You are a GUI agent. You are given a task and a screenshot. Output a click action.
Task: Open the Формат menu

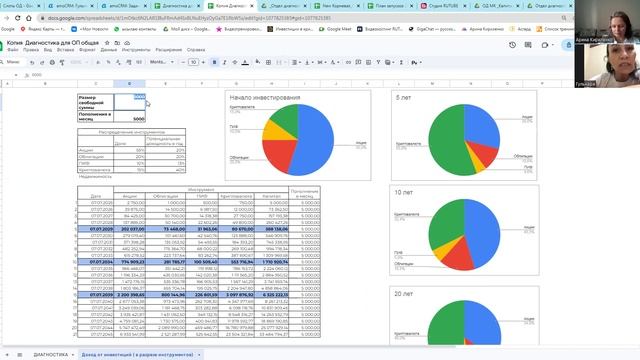pos(87,49)
